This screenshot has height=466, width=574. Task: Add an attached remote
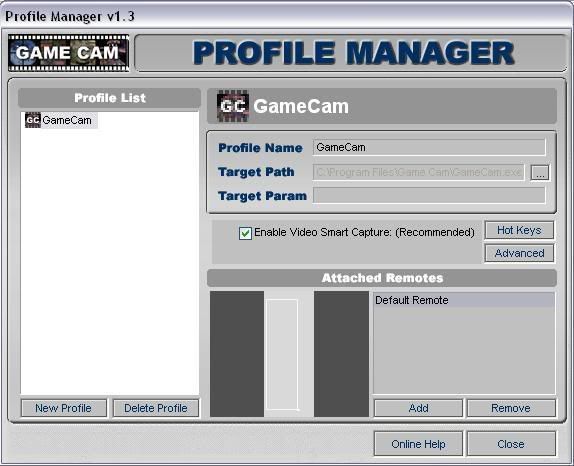(418, 408)
